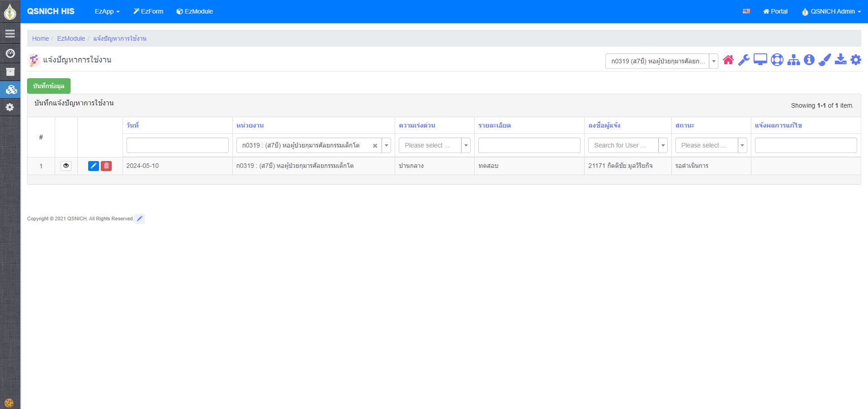868x409 pixels.
Task: Open the wrench tool icon
Action: pyautogui.click(x=744, y=60)
